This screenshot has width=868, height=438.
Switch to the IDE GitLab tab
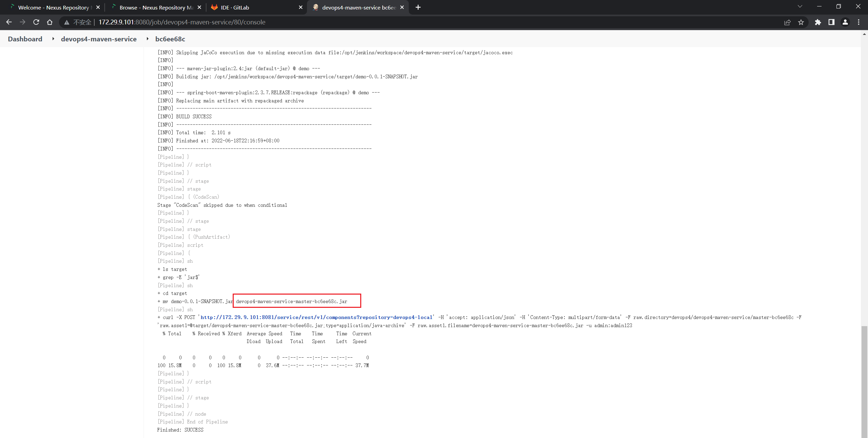click(x=256, y=7)
